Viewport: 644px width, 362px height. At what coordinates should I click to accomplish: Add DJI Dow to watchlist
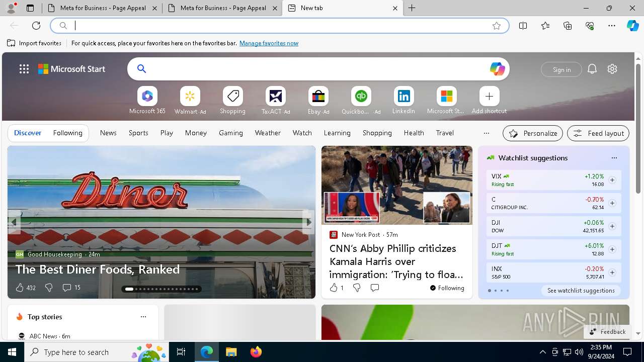[x=612, y=226]
